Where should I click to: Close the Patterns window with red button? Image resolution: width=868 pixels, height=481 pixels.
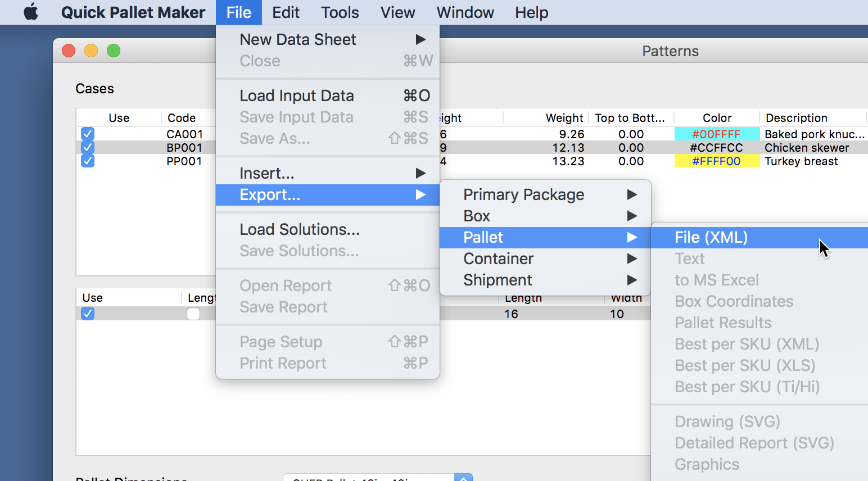coord(69,51)
